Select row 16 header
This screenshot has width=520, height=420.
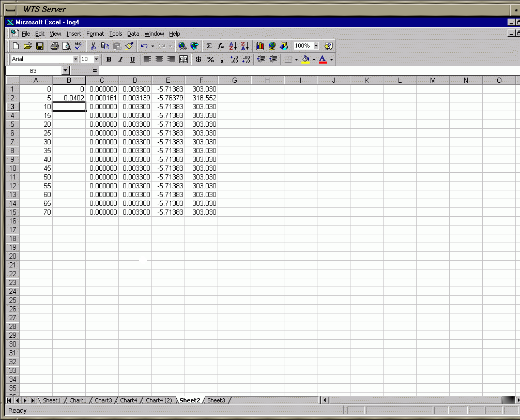tap(12, 221)
